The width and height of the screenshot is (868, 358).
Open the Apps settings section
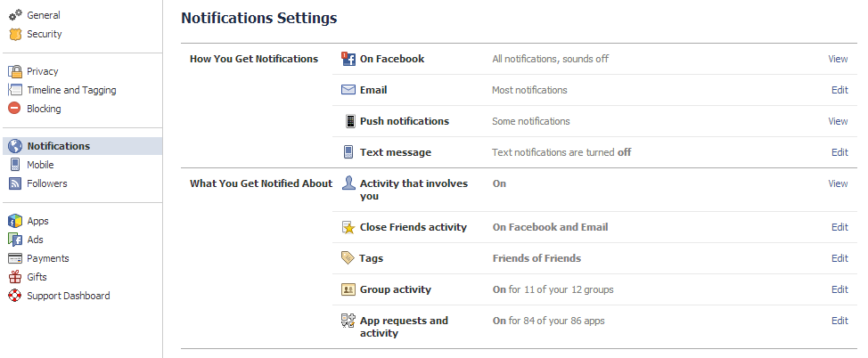37,221
